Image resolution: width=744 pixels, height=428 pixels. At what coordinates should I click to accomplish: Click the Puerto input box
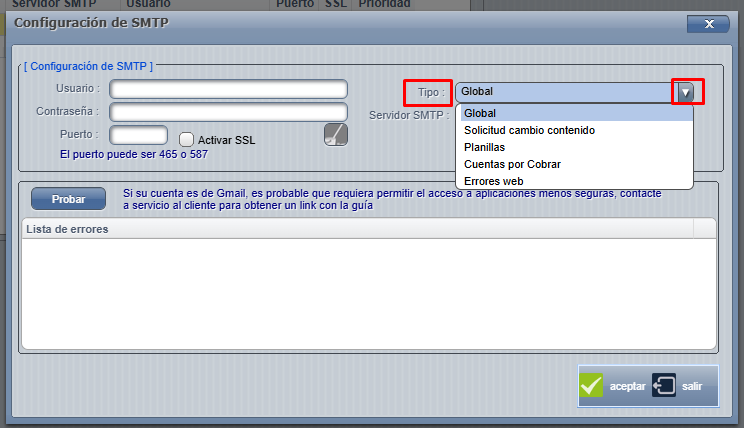pos(138,134)
